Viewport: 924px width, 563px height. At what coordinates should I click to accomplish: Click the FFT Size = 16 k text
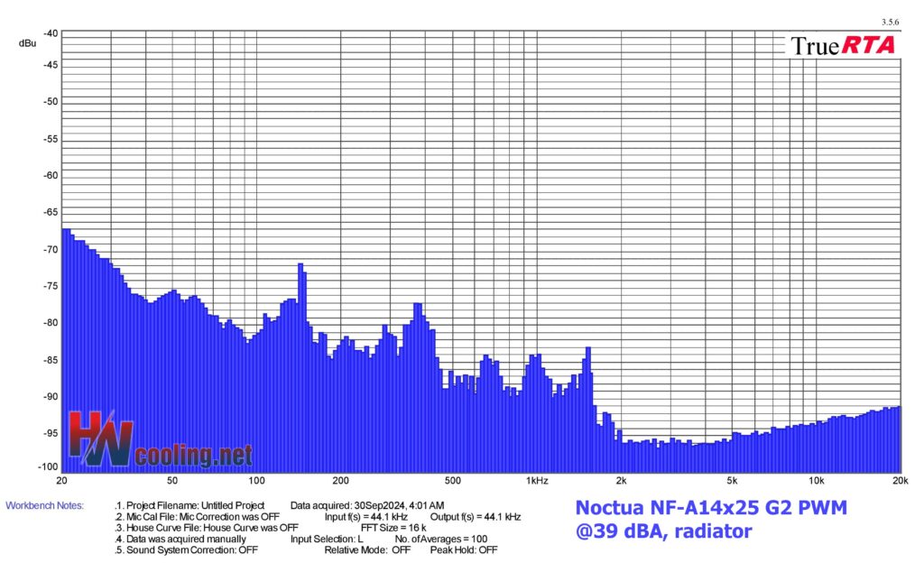pyautogui.click(x=393, y=528)
